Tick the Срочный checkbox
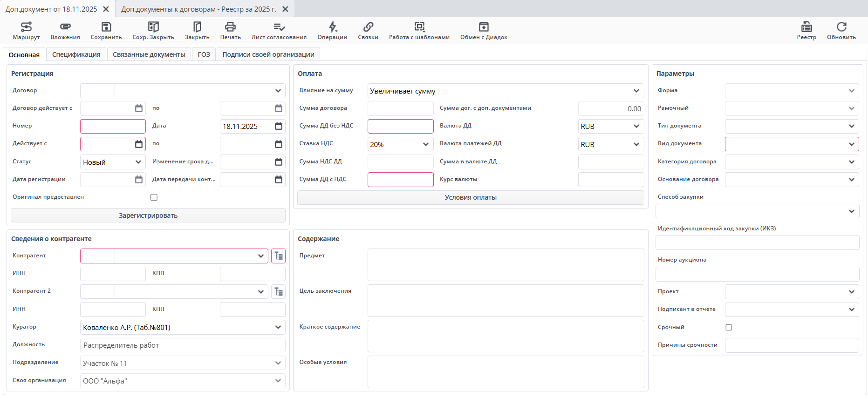The width and height of the screenshot is (868, 397). (729, 328)
